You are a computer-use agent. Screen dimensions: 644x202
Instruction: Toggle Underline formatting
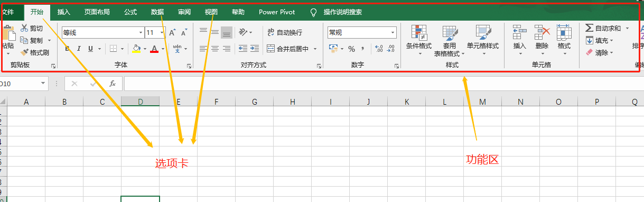[90, 49]
